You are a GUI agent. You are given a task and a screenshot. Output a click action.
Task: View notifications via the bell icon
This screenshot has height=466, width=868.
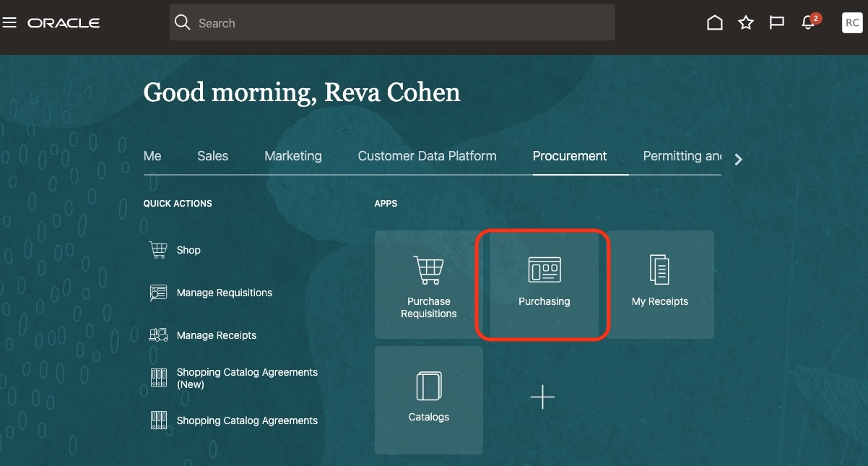807,22
